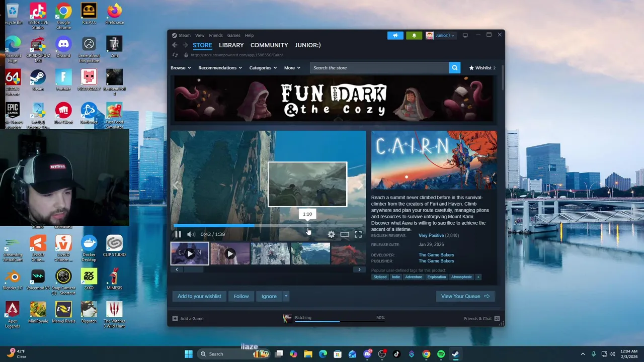Move the media strip back with the left arrow
The height and width of the screenshot is (362, 644).
coord(177,269)
